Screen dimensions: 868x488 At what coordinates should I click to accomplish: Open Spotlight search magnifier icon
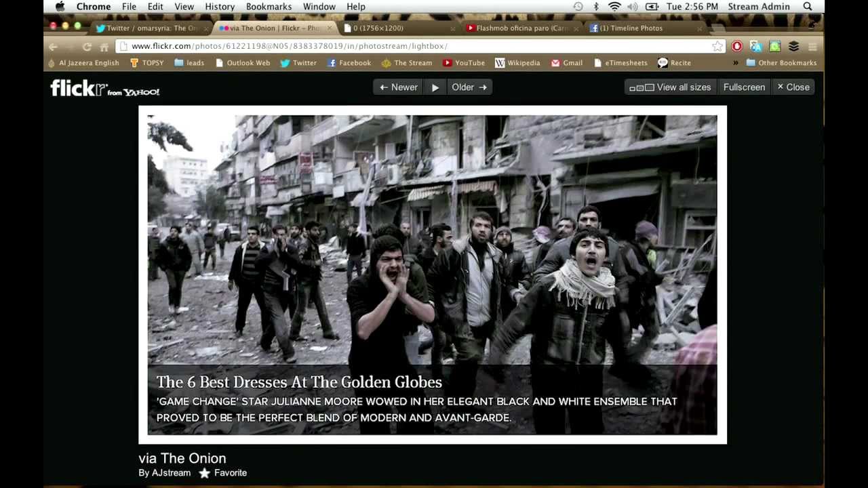pyautogui.click(x=808, y=7)
